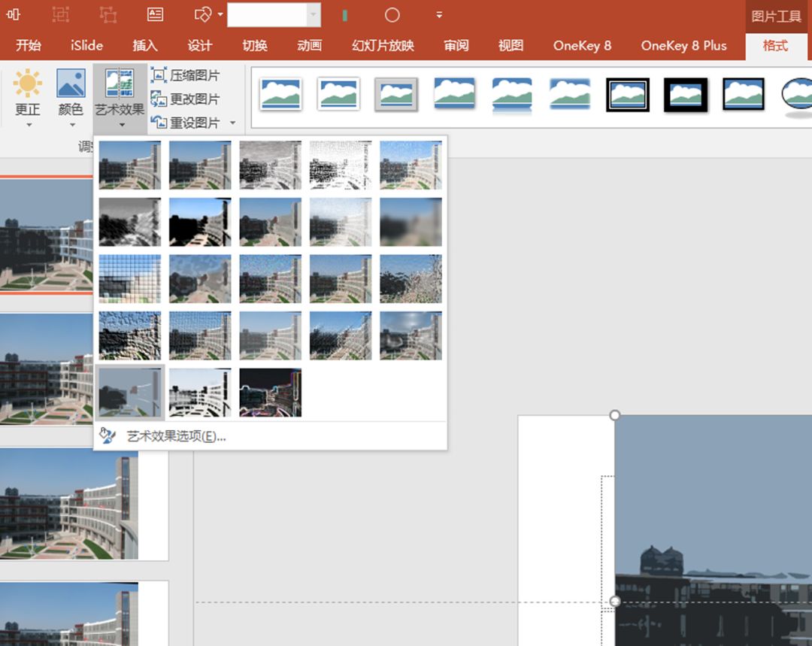This screenshot has width=812, height=646.
Task: Apply the heavily blurred artistic effect
Action: tap(411, 222)
